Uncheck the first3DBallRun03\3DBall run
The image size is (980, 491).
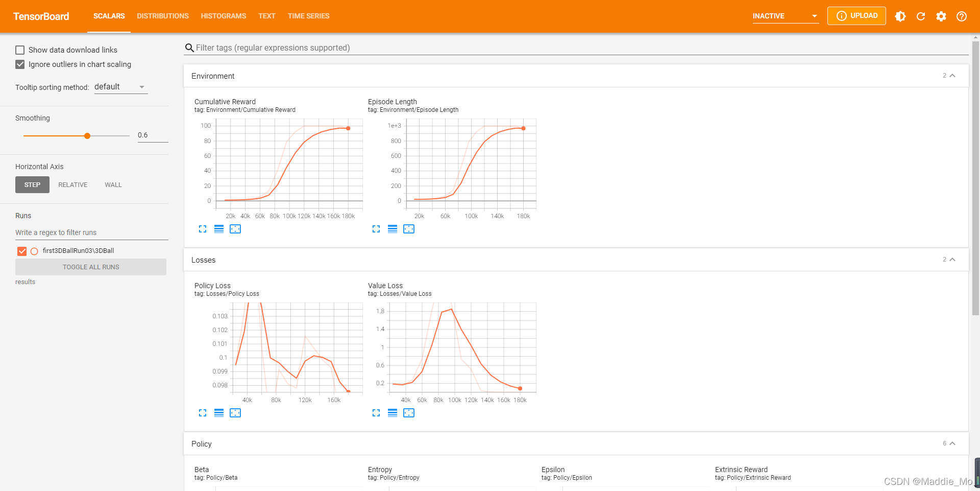[22, 251]
